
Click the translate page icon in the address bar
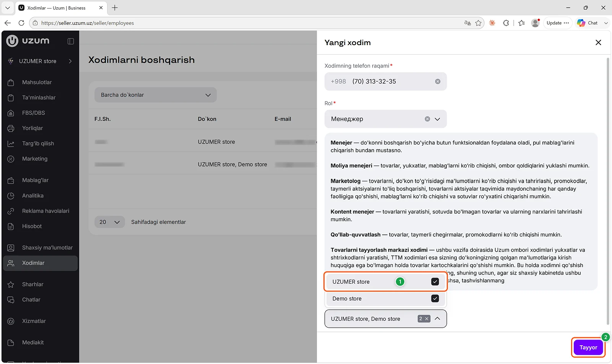(467, 23)
